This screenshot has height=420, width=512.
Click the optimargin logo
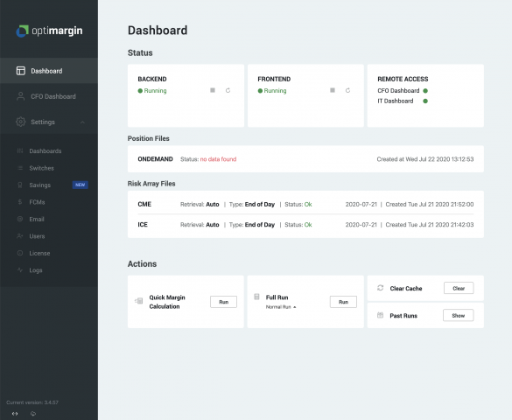coord(49,31)
